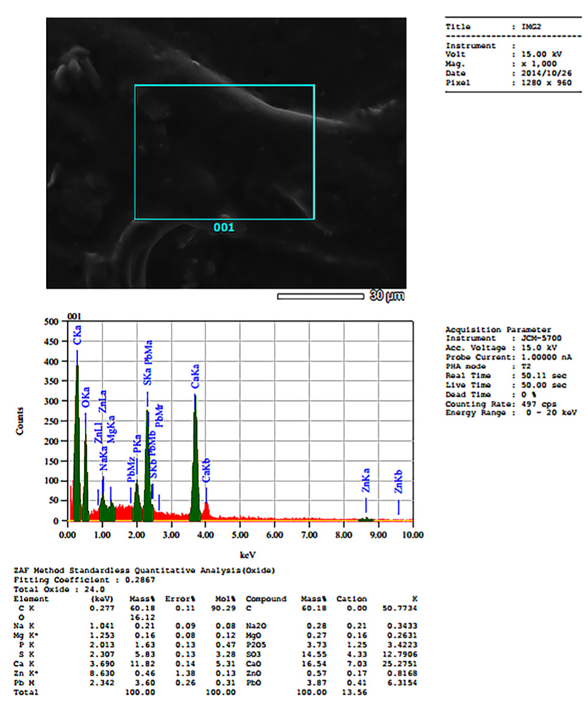Click the PKa peak label
The image size is (588, 706).
(x=137, y=459)
